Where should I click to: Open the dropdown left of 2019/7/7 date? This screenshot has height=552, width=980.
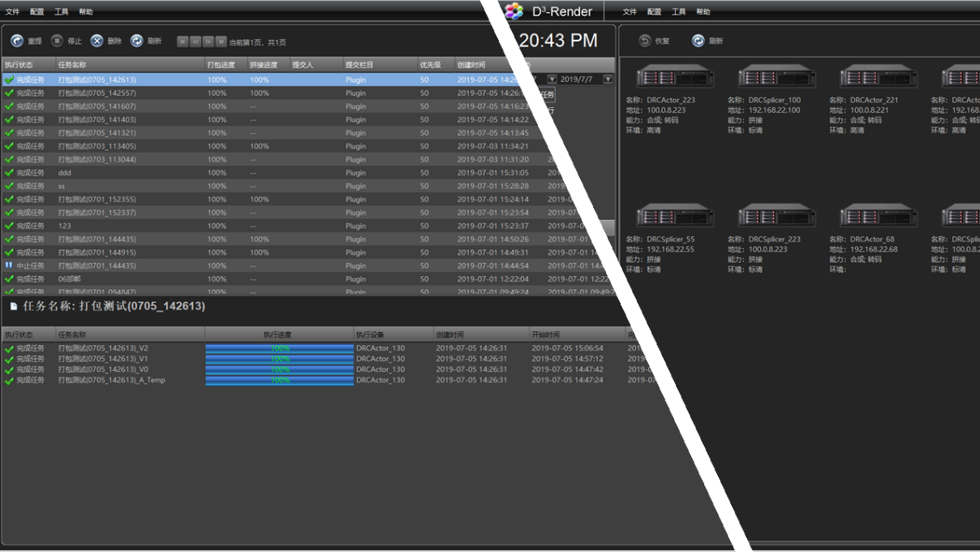click(552, 80)
